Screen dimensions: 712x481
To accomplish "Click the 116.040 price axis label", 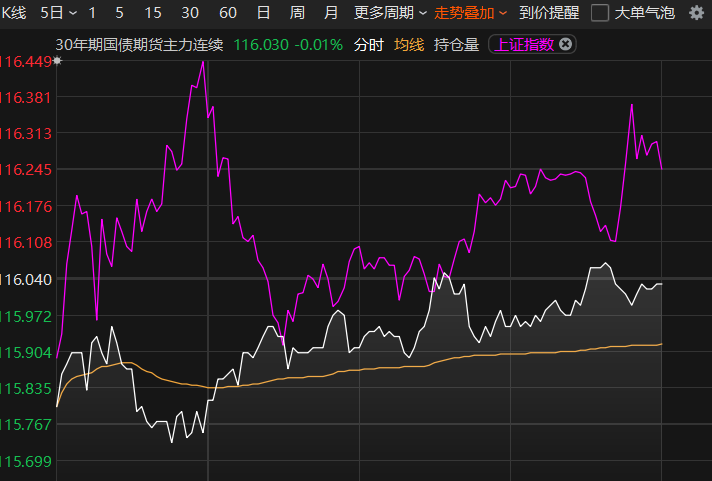I will click(27, 279).
